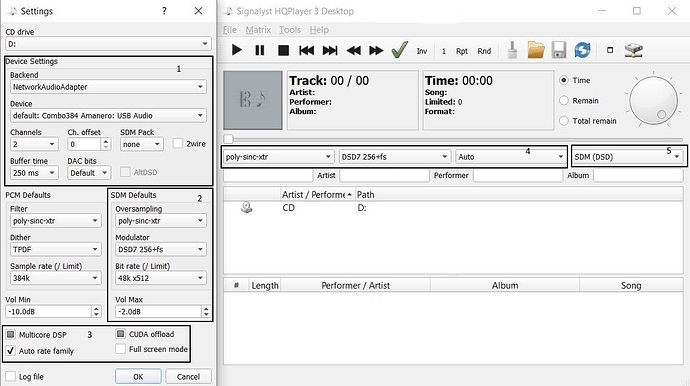This screenshot has height=386, width=690.
Task: Save playlist with the floppy disk icon
Action: pos(559,50)
